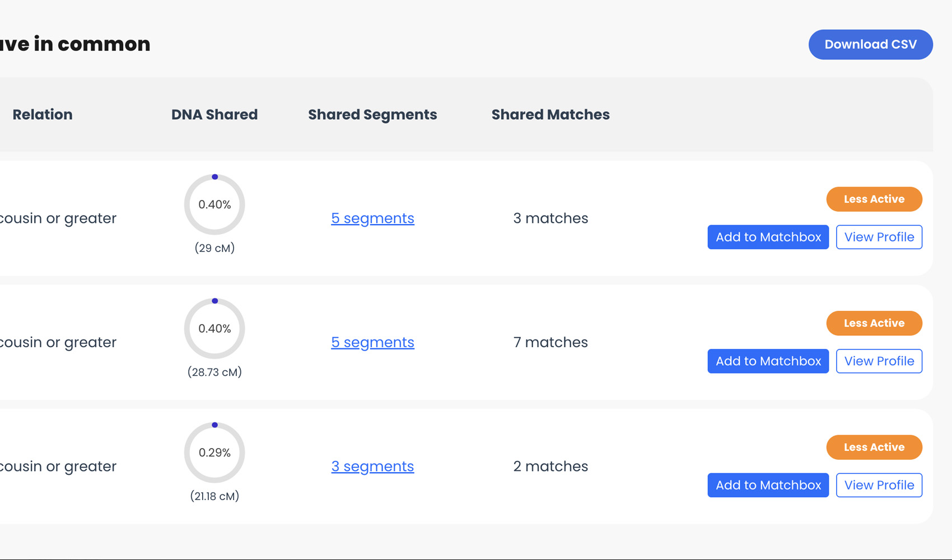Open the 3 segments link
Viewport: 952px width, 560px height.
pyautogui.click(x=372, y=466)
